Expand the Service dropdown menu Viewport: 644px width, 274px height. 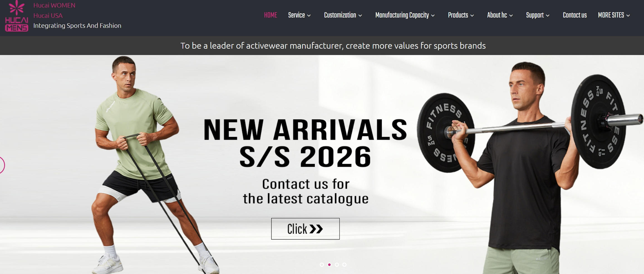[299, 15]
